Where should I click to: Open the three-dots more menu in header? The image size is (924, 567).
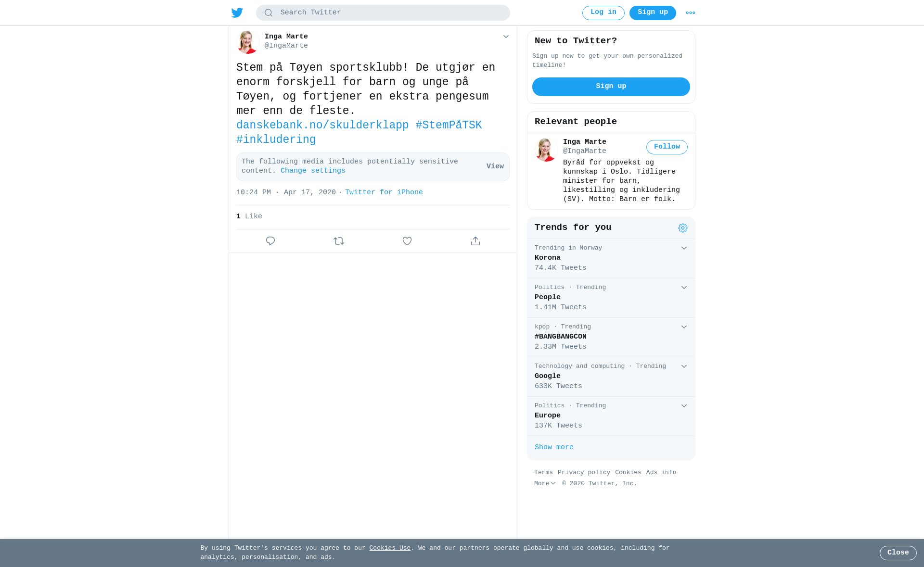tap(691, 13)
